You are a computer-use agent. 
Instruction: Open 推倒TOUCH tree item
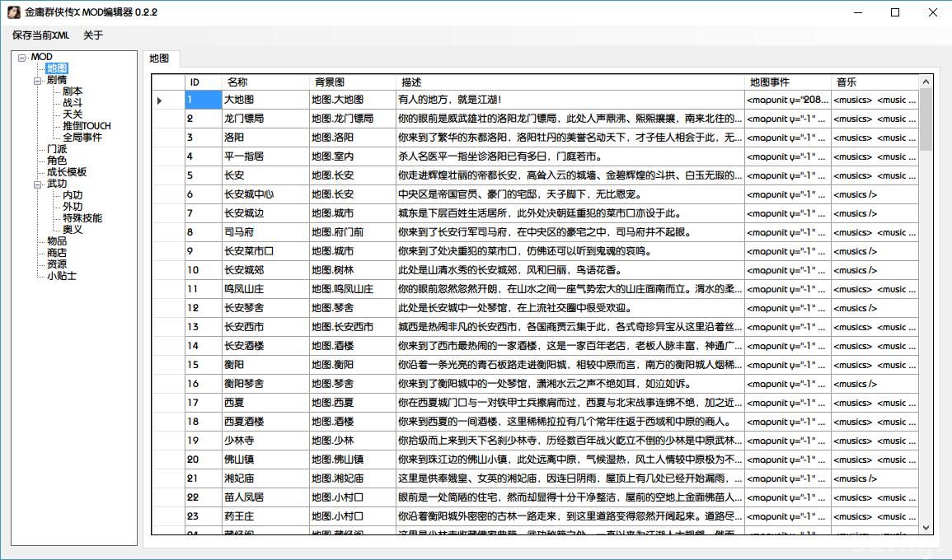[87, 126]
